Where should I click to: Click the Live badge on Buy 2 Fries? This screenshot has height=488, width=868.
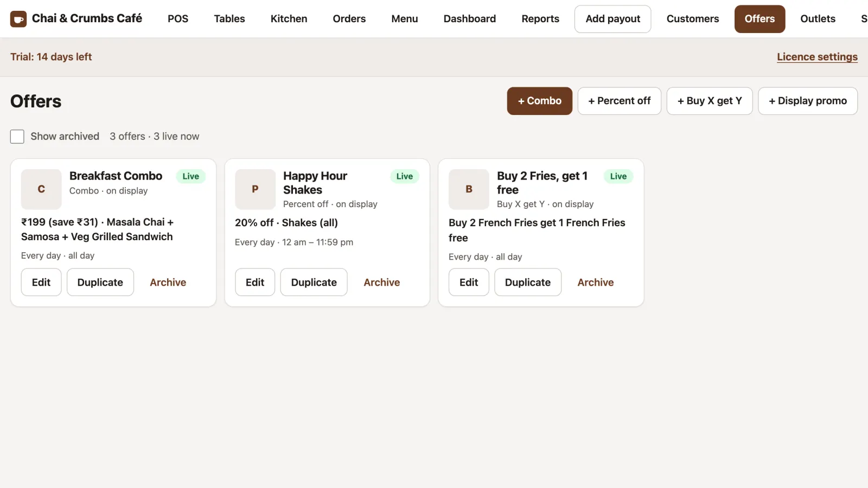point(618,176)
